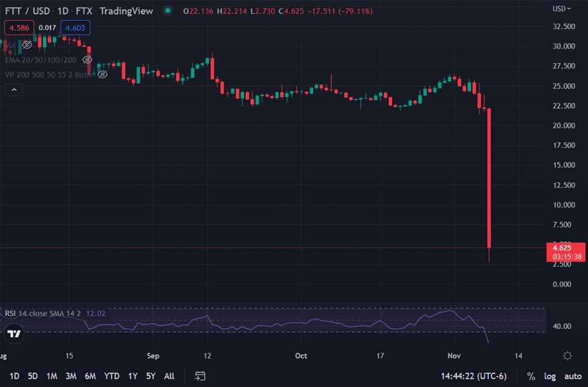Click the green market status dot

point(167,11)
